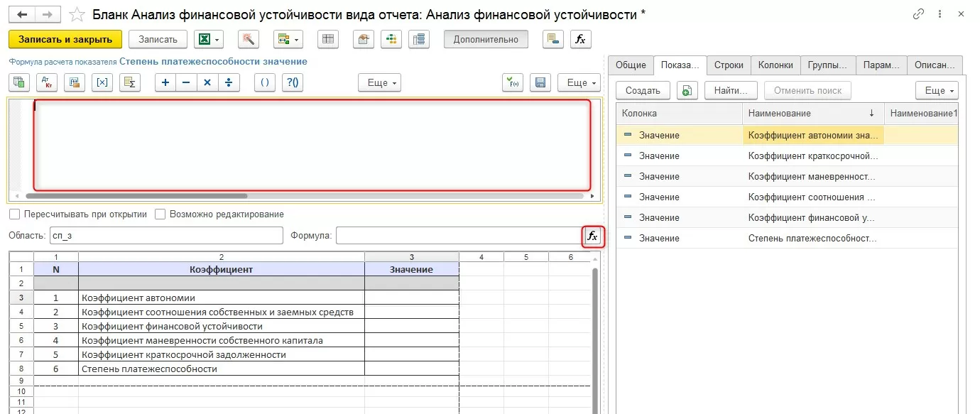The image size is (980, 414).
Task: Click the forward navigation arrow
Action: tap(48, 14)
